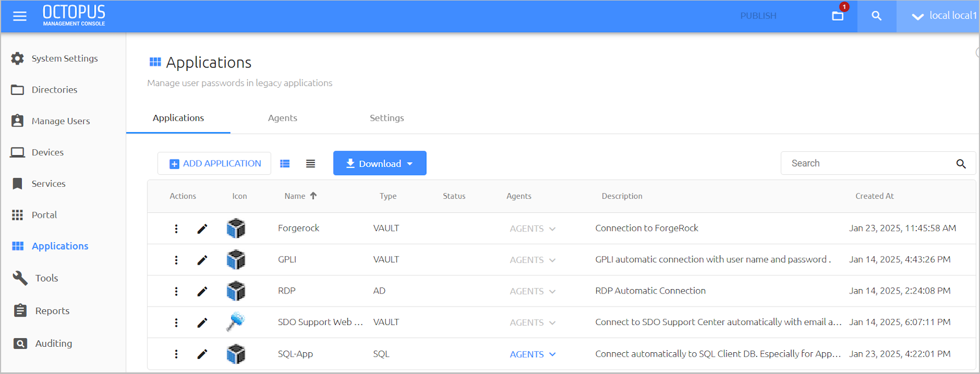
Task: Click the Tools wrench icon
Action: coord(20,278)
